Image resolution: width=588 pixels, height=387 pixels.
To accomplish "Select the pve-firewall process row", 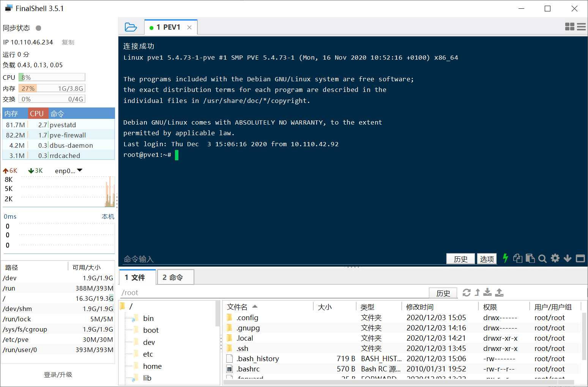I will click(x=58, y=135).
